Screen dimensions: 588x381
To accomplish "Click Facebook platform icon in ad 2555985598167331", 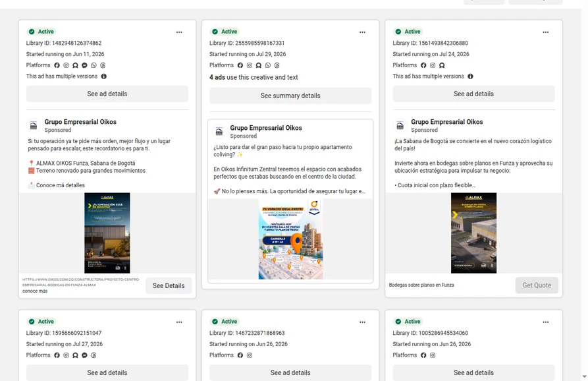I will (x=240, y=65).
